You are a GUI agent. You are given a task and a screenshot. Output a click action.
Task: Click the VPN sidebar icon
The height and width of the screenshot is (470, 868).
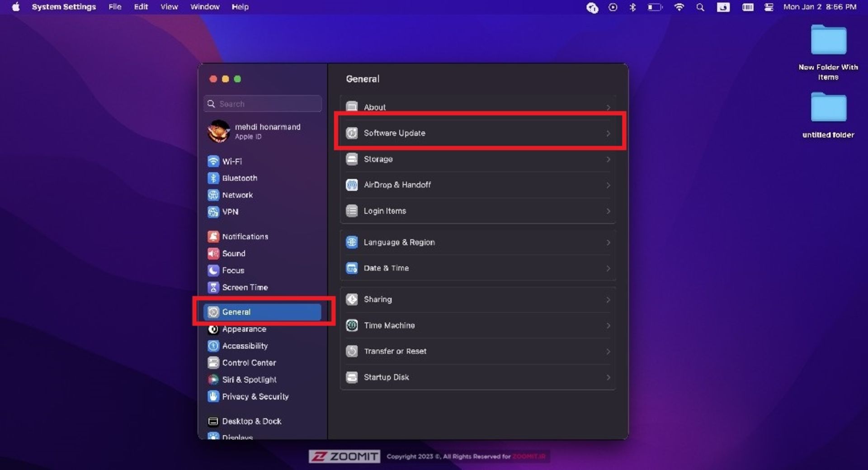point(213,212)
